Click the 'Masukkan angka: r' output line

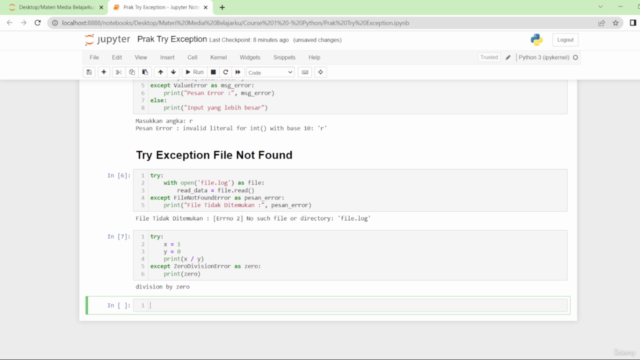click(164, 121)
